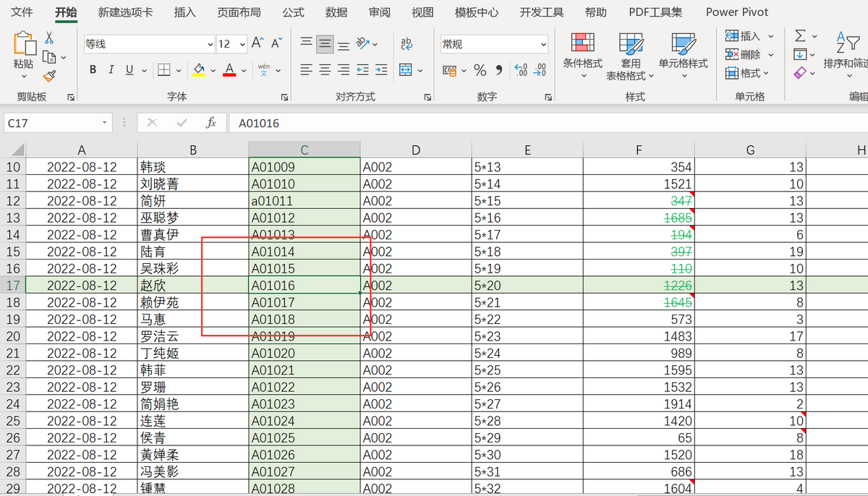Switch to the 数据 tab
This screenshot has width=868, height=496.
click(x=336, y=12)
